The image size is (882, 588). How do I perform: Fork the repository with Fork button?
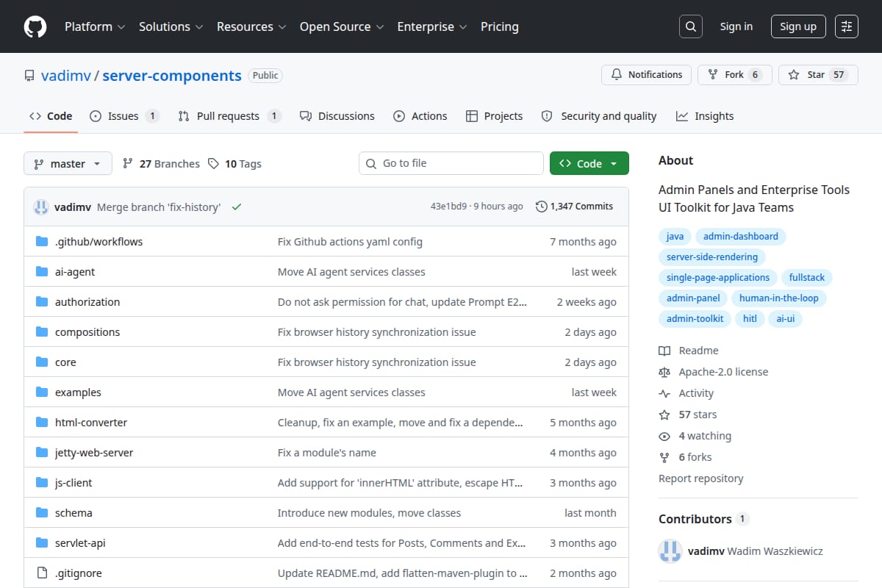[735, 75]
